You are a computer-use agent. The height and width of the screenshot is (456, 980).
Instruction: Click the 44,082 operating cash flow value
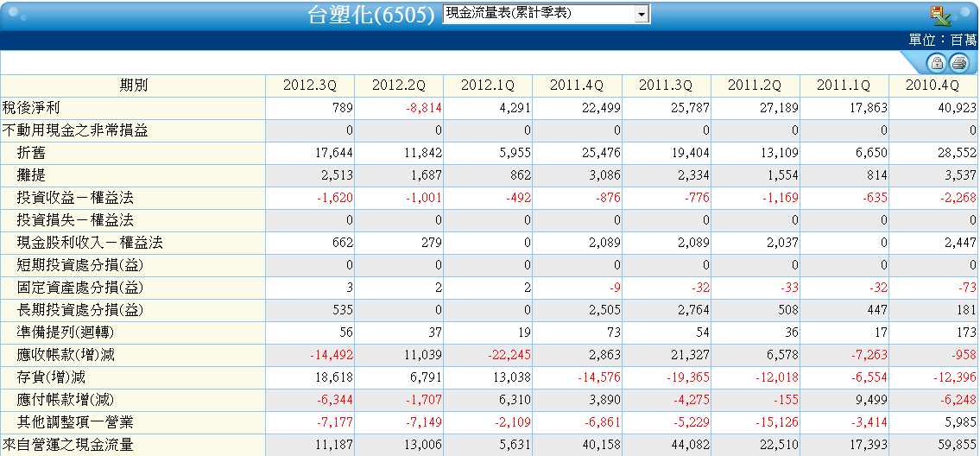coord(691,446)
